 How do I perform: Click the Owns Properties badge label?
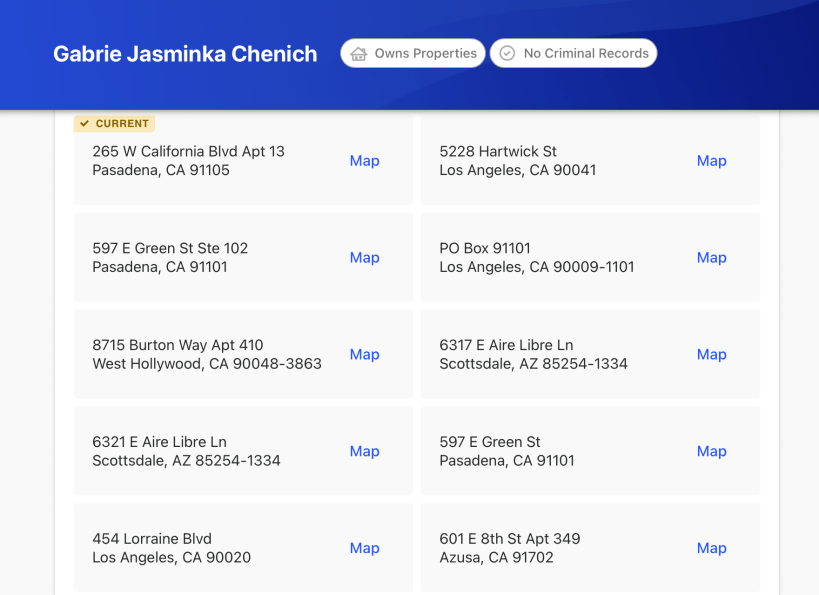click(x=425, y=54)
